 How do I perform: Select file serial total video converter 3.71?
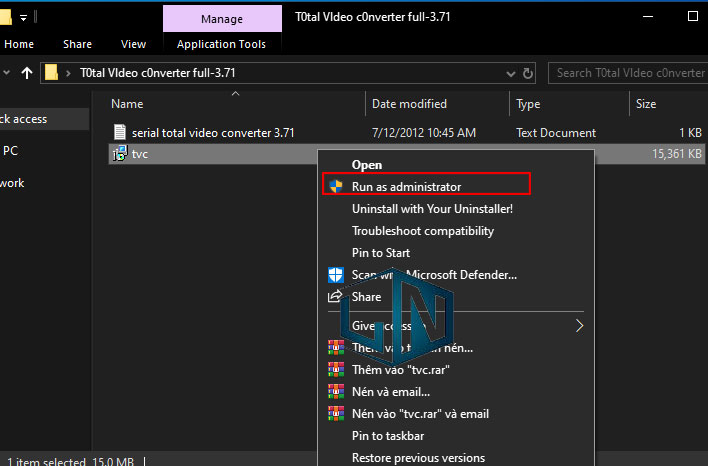click(x=213, y=133)
